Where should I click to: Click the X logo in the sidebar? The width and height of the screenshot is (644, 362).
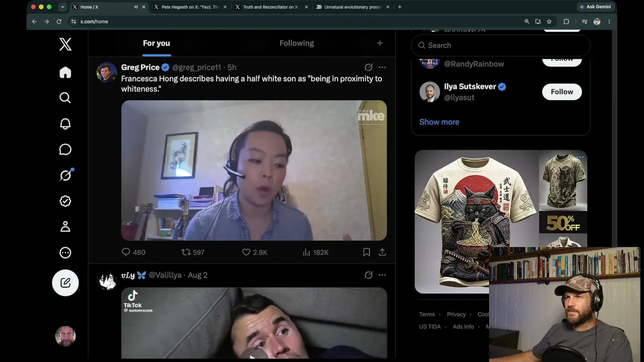[65, 44]
